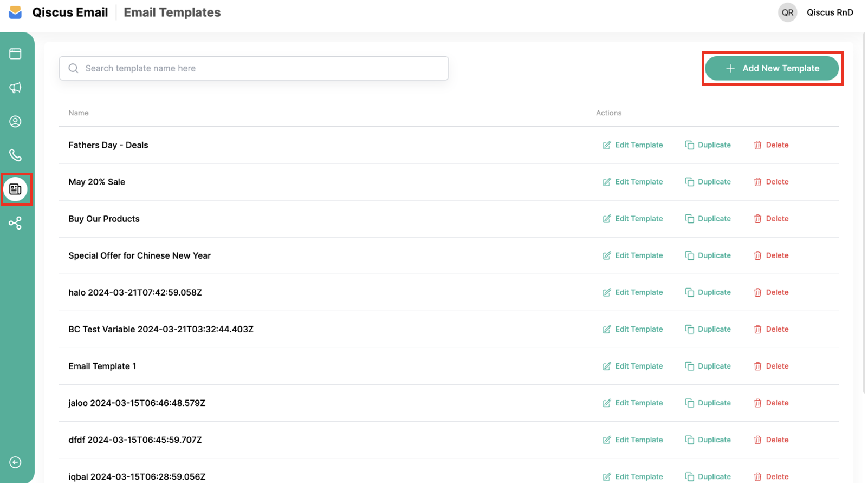Click the page's vertical scrollbar
Image resolution: width=868 pixels, height=485 pixels.
(864, 217)
